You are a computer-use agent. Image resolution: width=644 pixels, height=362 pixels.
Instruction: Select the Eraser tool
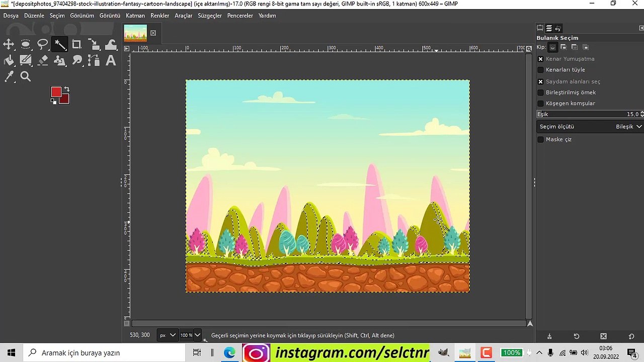click(x=43, y=61)
